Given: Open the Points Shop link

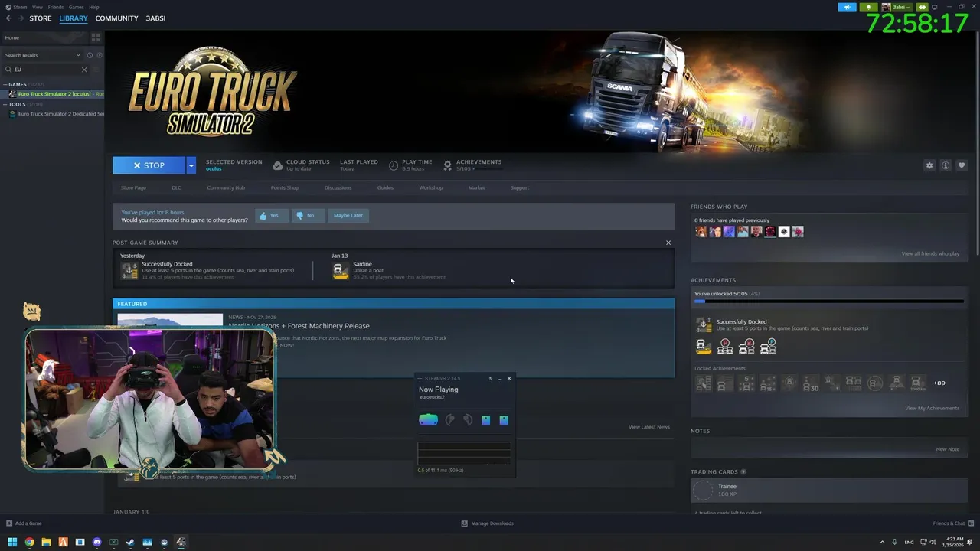Looking at the screenshot, I should (285, 187).
